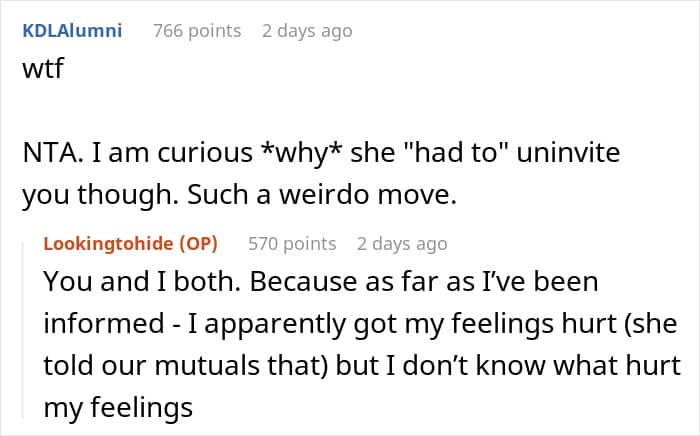Click the line starting 'told our mutuals that)'
This screenshot has height=436, width=700.
tap(362, 365)
